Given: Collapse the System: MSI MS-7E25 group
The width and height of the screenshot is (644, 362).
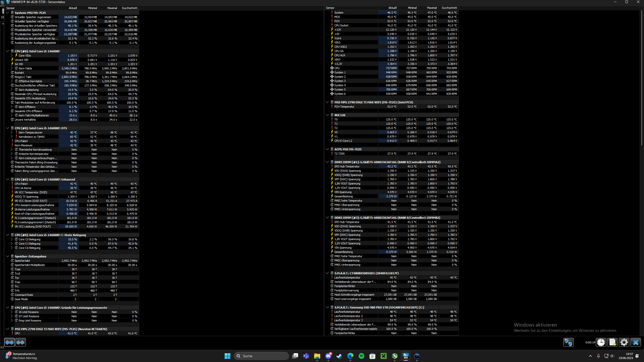Looking at the screenshot, I should pyautogui.click(x=8, y=13).
